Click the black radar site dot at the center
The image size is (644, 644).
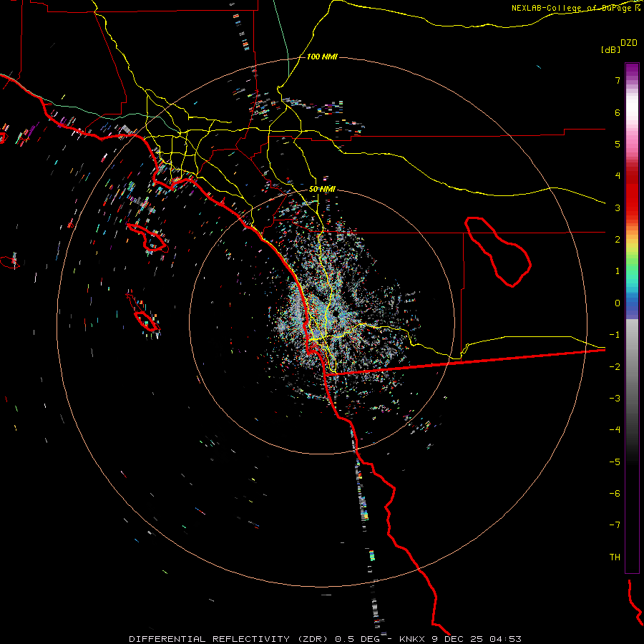[336, 313]
